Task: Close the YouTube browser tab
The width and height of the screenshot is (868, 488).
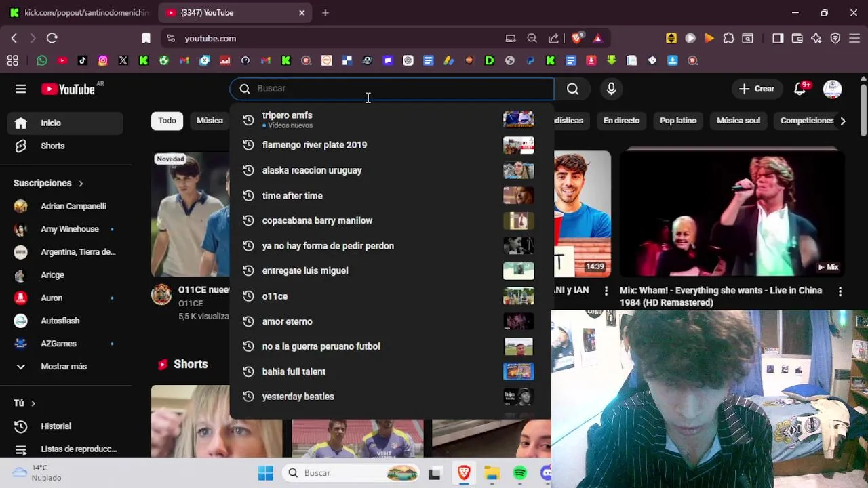Action: (302, 12)
